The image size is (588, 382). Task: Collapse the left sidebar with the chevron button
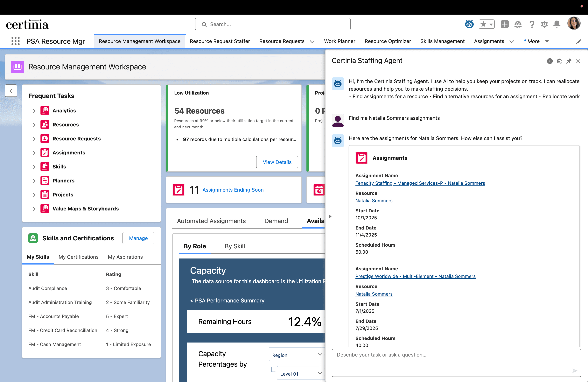11,91
